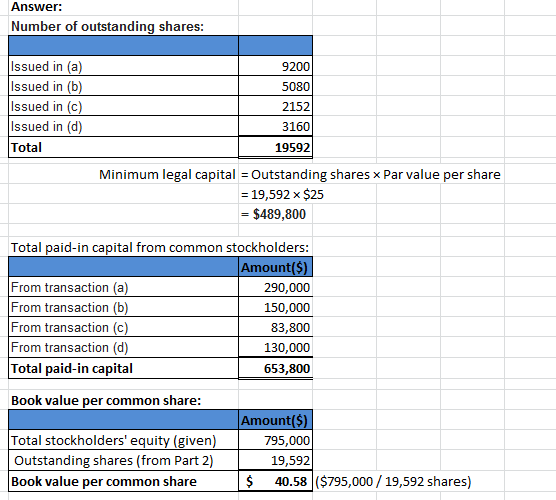Select 'From transaction (a)' label cell
Screen dimensions: 556x500
(x=123, y=287)
